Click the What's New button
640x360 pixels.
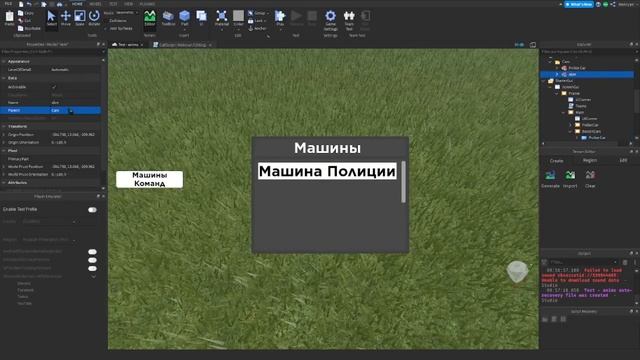click(579, 4)
